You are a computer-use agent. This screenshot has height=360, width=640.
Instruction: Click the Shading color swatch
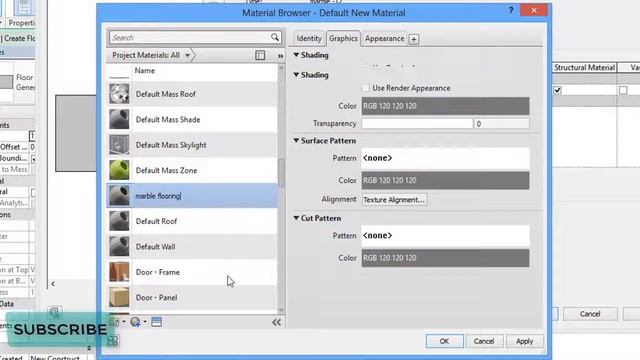tap(445, 106)
